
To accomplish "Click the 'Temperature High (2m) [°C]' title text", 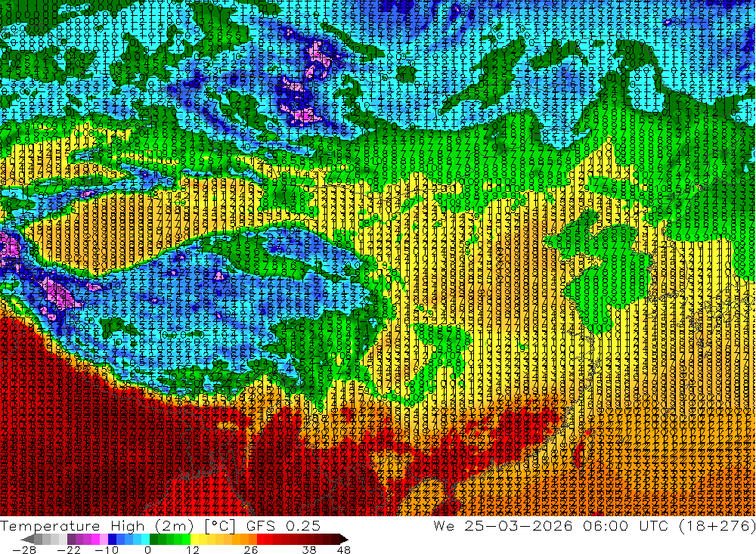I will (x=118, y=525).
